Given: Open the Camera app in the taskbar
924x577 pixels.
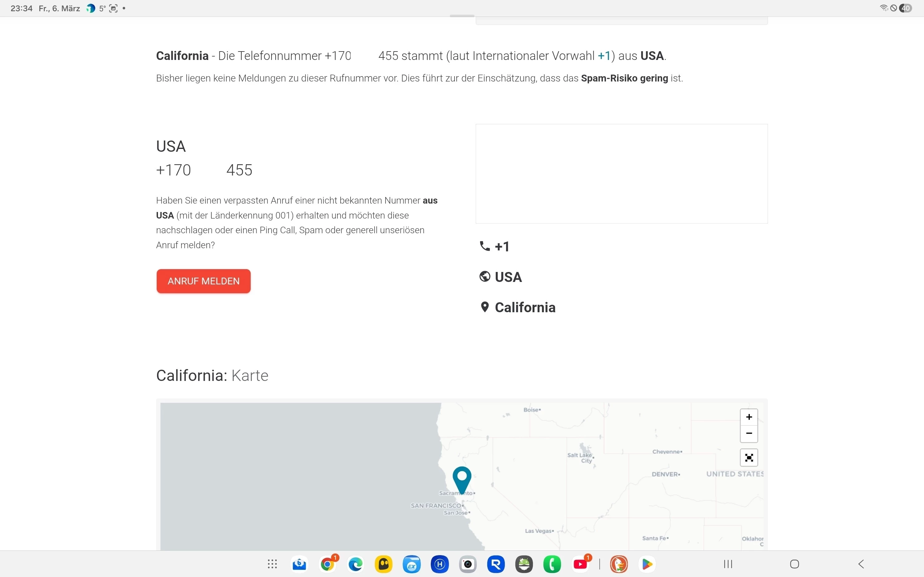Looking at the screenshot, I should tap(468, 564).
